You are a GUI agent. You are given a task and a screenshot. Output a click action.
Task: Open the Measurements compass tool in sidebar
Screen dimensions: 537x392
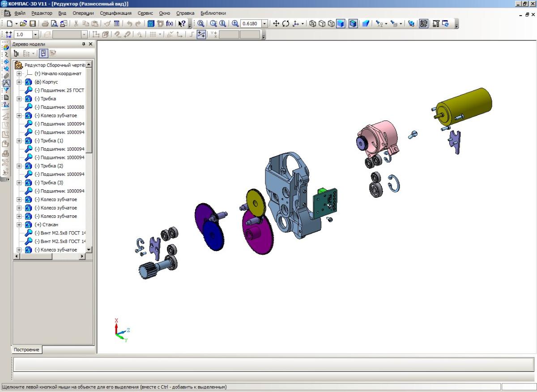coord(6,83)
